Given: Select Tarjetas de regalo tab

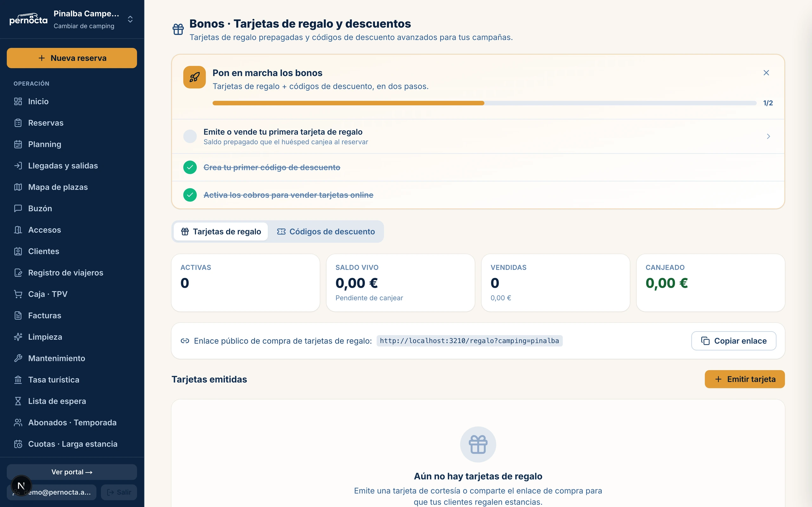Looking at the screenshot, I should pyautogui.click(x=221, y=232).
